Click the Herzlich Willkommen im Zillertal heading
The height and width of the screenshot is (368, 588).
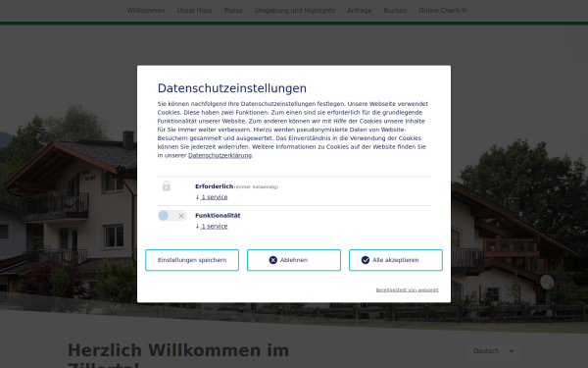[x=178, y=355]
